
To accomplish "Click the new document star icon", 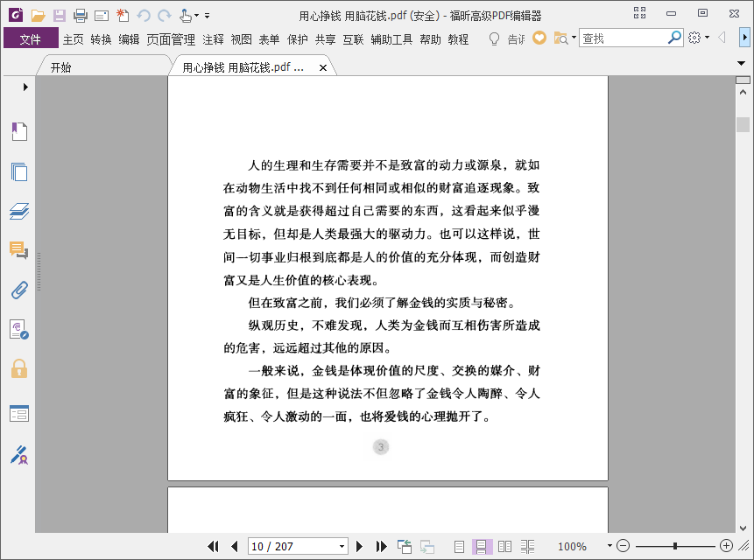I will (123, 16).
